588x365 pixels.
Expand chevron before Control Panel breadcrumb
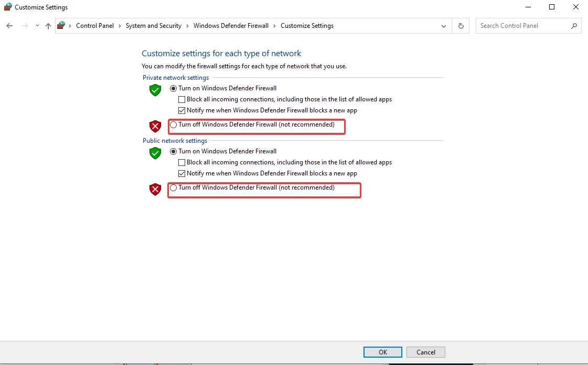pyautogui.click(x=70, y=26)
